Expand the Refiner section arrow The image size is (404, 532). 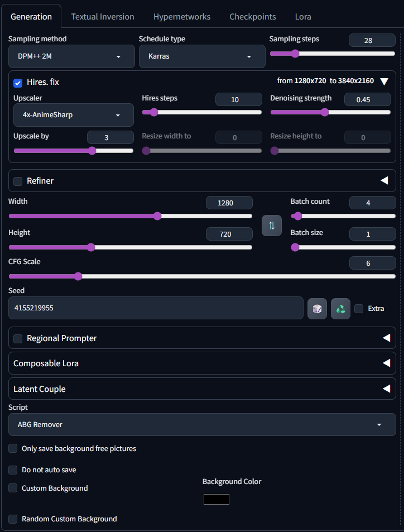(x=384, y=181)
